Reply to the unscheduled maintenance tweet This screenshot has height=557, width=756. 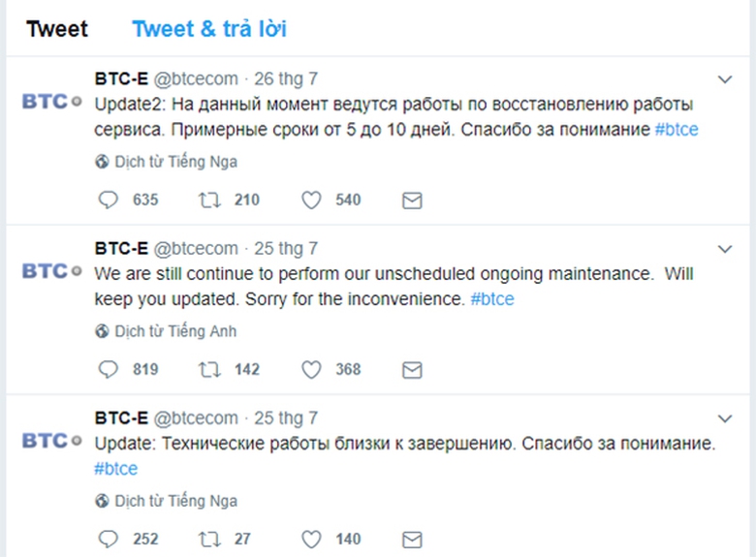pyautogui.click(x=109, y=369)
